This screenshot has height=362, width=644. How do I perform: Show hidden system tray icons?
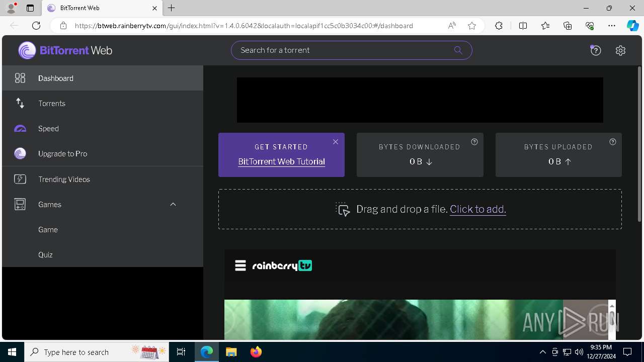[x=542, y=352]
